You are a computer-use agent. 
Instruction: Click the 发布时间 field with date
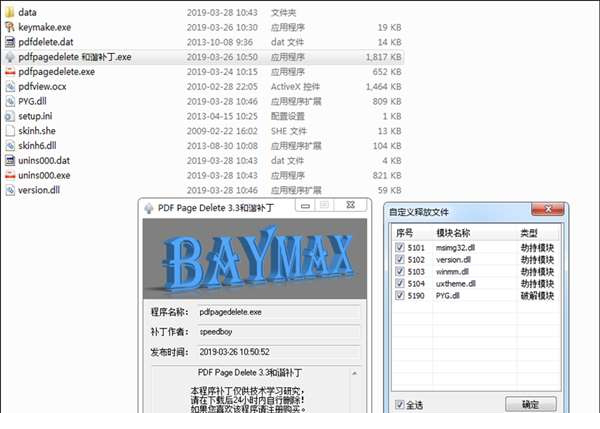point(279,352)
